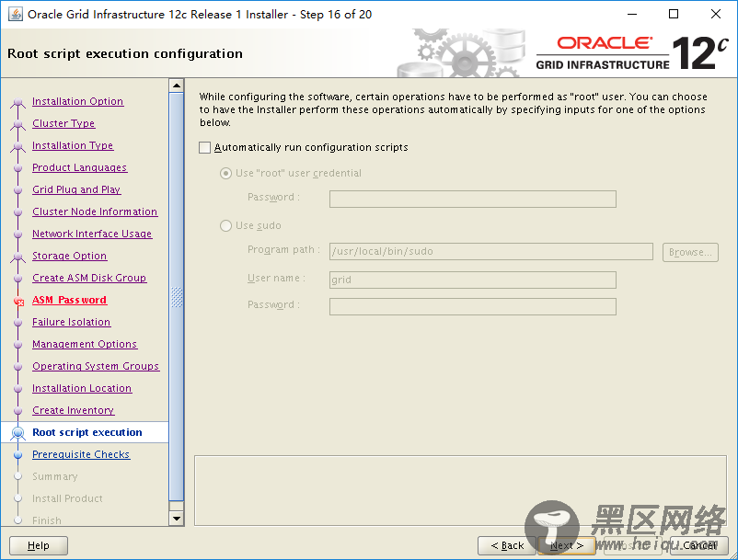Viewport: 738px width, 560px height.
Task: Click the root credential Password field
Action: pos(473,199)
